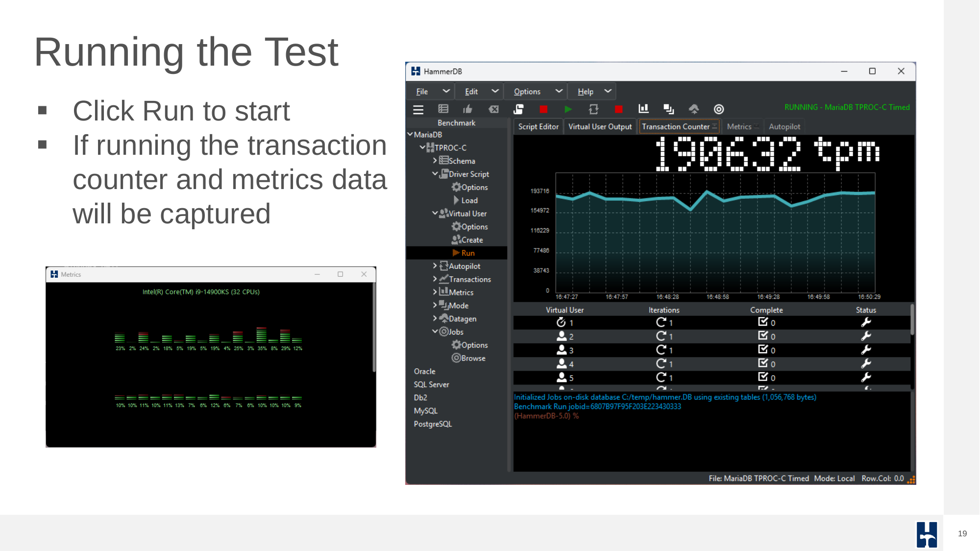980x551 pixels.
Task: Click the Delete Schema toolbar icon
Action: (493, 109)
